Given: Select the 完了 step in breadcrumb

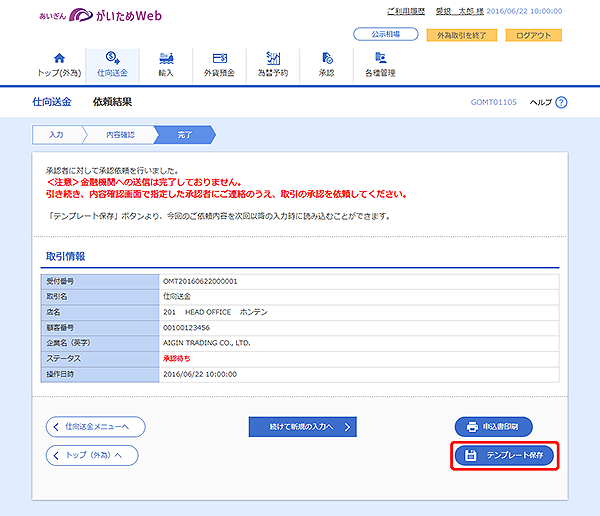Looking at the screenshot, I should click(185, 135).
